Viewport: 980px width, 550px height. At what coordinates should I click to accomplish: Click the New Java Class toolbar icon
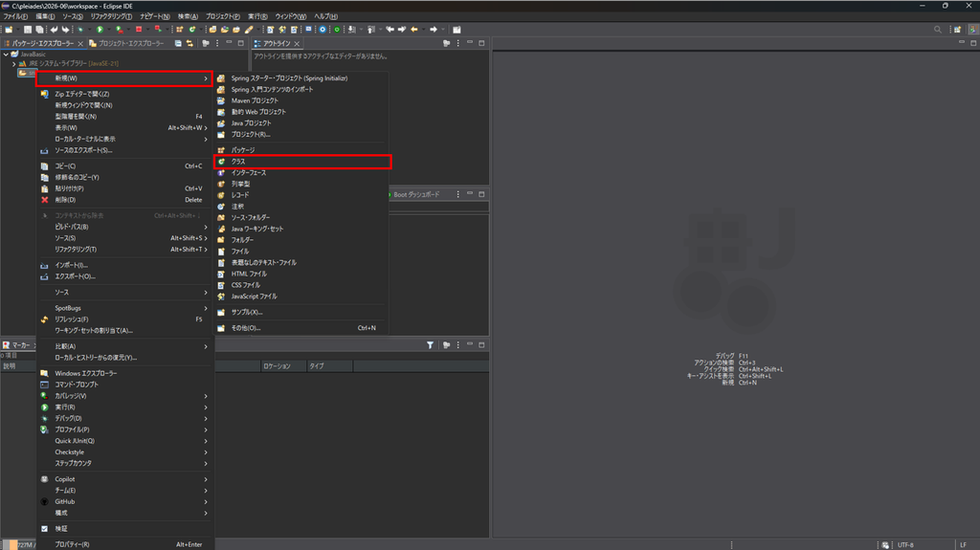192,30
